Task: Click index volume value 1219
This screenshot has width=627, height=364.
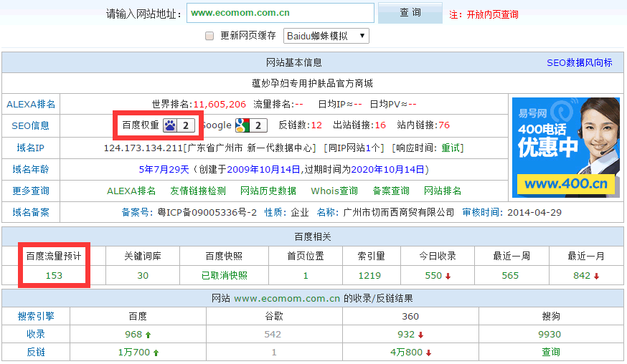Action: click(x=369, y=276)
